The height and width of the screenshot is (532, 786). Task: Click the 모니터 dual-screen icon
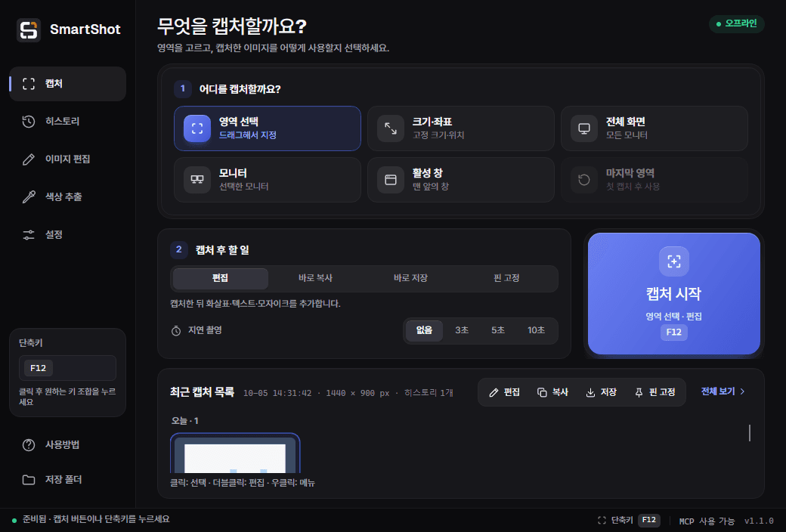click(x=197, y=180)
